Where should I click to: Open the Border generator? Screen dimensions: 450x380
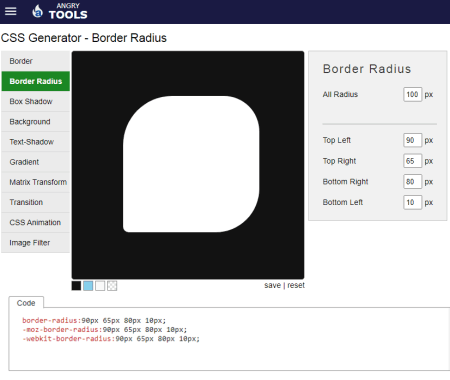tap(36, 61)
